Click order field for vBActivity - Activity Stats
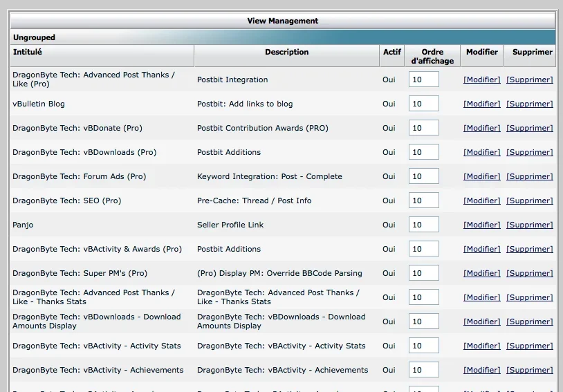The height and width of the screenshot is (392, 563). pyautogui.click(x=424, y=346)
